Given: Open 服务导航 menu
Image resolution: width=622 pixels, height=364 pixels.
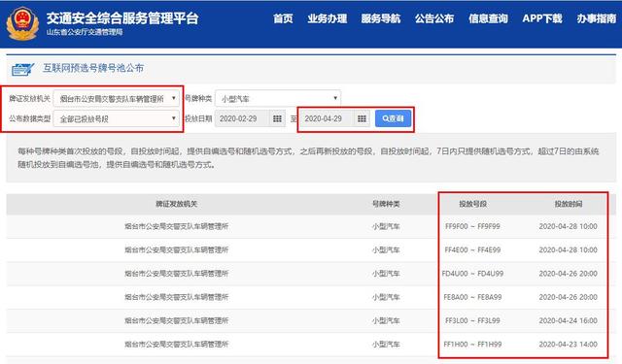Looking at the screenshot, I should pyautogui.click(x=381, y=18).
